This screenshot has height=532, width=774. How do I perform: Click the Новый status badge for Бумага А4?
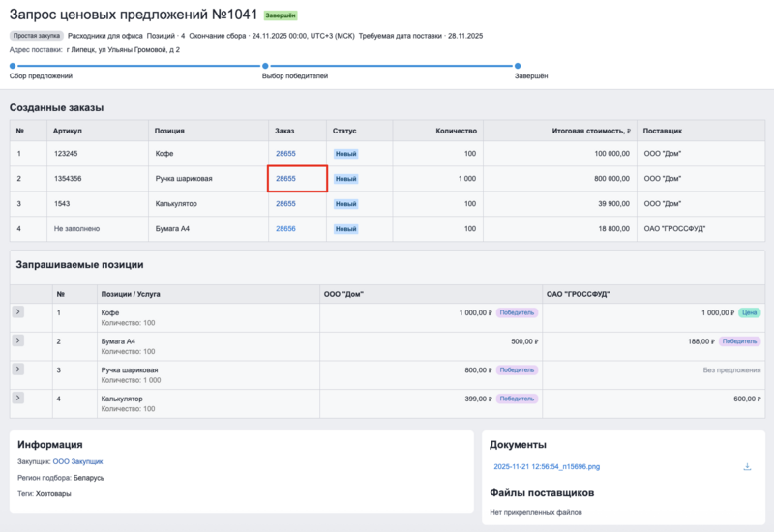pyautogui.click(x=345, y=229)
